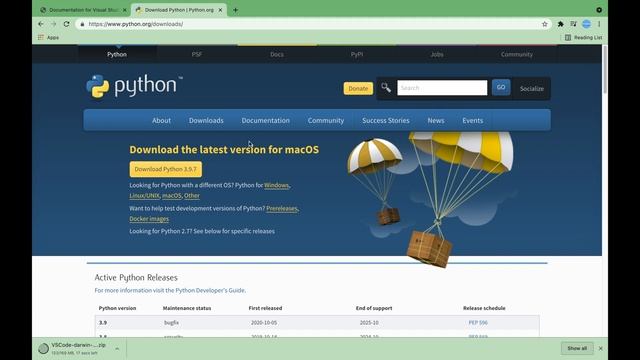640x360 pixels.
Task: Switch to Documentation for Visual Studio tab
Action: pyautogui.click(x=83, y=10)
